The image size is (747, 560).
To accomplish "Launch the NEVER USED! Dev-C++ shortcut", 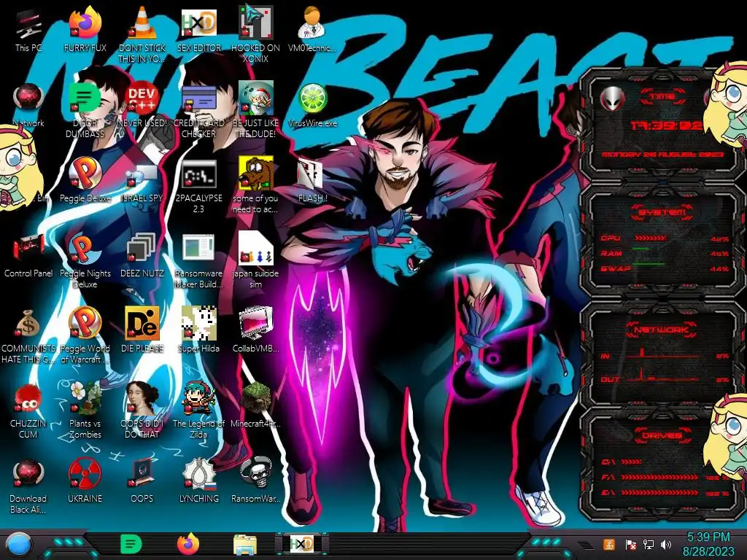I will coord(142,105).
